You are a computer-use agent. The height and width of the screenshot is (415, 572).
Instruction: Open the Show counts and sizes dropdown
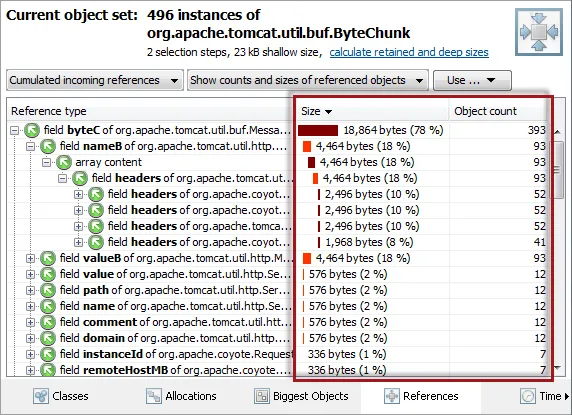pyautogui.click(x=308, y=80)
